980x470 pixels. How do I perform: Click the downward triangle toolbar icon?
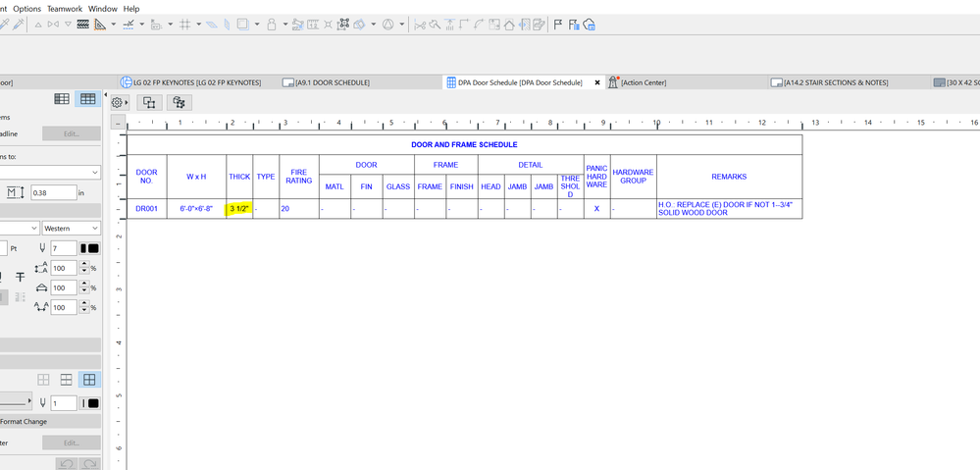(68, 25)
